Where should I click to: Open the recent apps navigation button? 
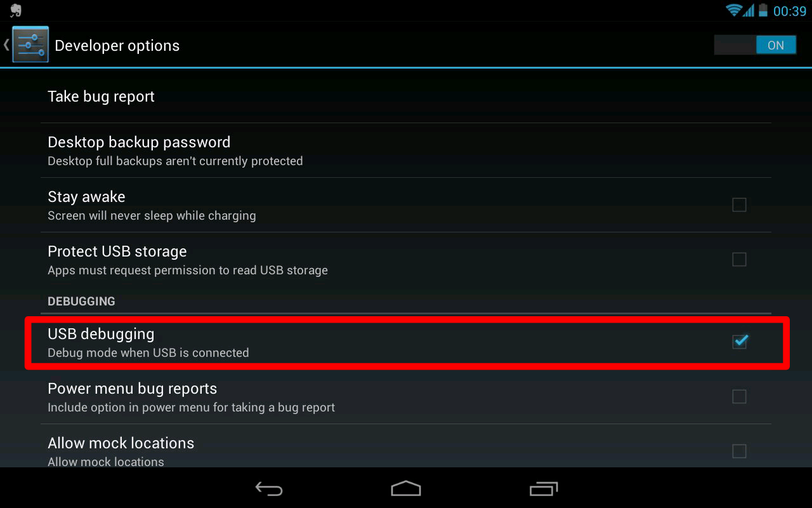[543, 488]
